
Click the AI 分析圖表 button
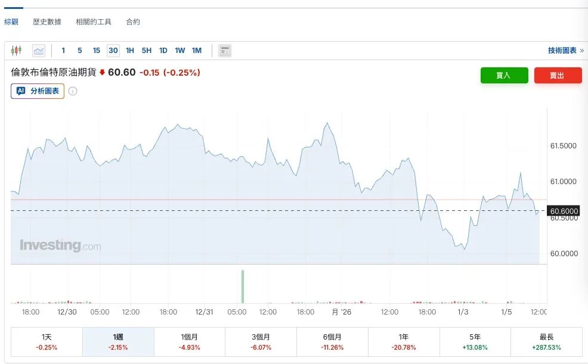pos(38,91)
